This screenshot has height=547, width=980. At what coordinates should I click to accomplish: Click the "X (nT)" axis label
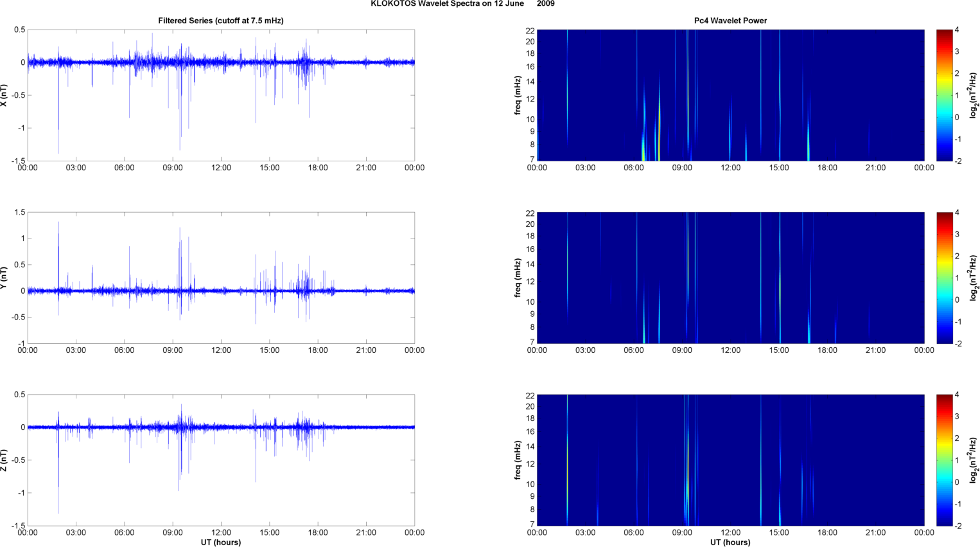[4, 95]
